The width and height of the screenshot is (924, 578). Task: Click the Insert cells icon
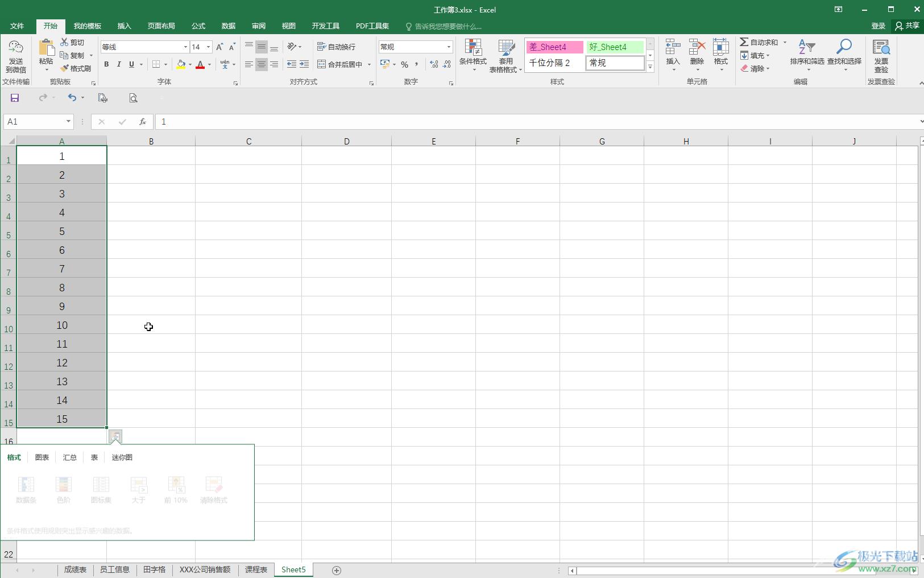pyautogui.click(x=673, y=48)
